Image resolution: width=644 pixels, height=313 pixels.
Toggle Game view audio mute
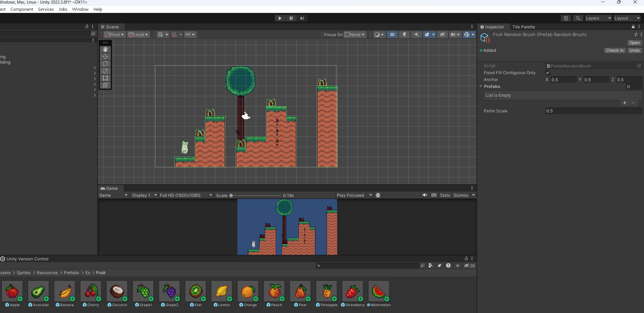pos(425,195)
